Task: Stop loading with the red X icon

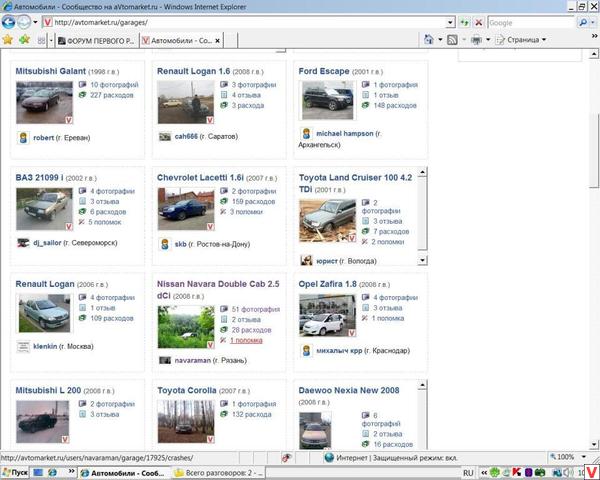Action: tap(478, 23)
